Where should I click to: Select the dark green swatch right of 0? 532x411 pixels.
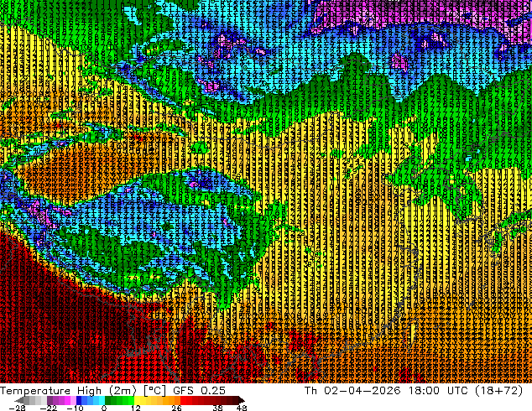coord(108,400)
